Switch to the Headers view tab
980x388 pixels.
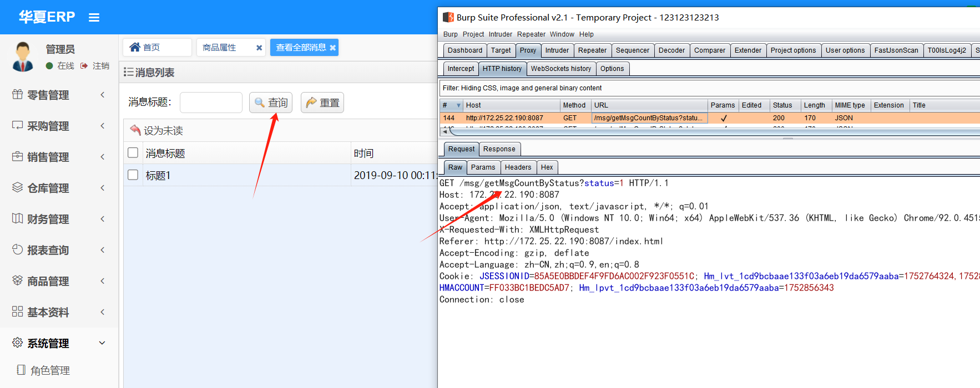pos(518,167)
